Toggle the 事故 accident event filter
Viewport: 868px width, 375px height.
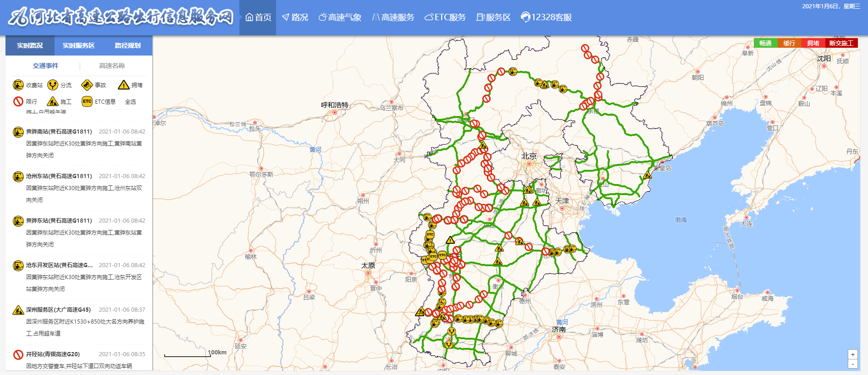click(94, 85)
